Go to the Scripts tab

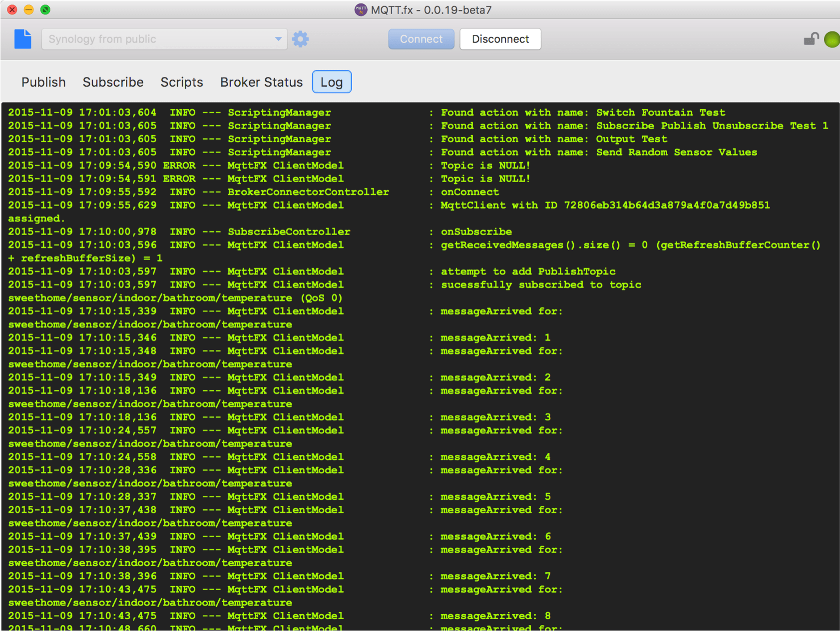(x=182, y=82)
